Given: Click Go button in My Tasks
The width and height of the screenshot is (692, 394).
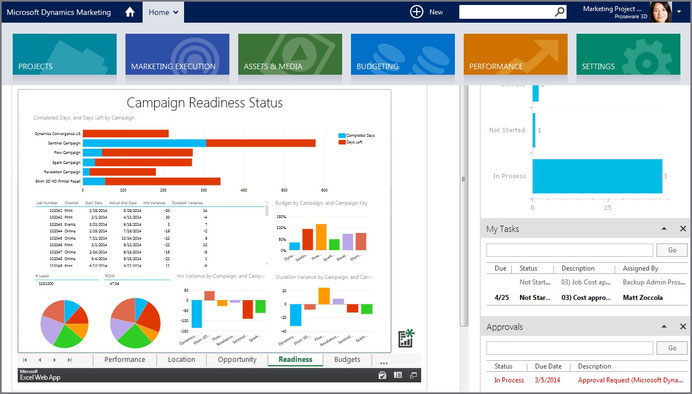Looking at the screenshot, I should [x=672, y=250].
